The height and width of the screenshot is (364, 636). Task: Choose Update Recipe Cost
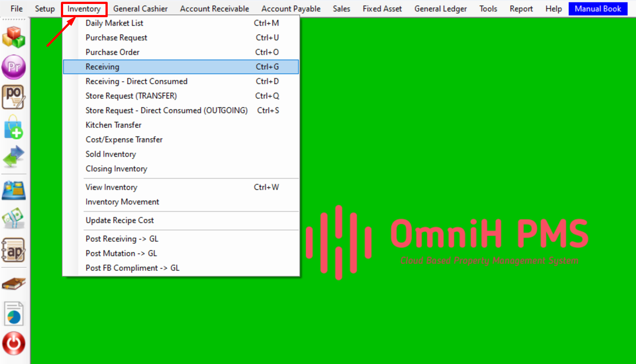(x=181, y=220)
